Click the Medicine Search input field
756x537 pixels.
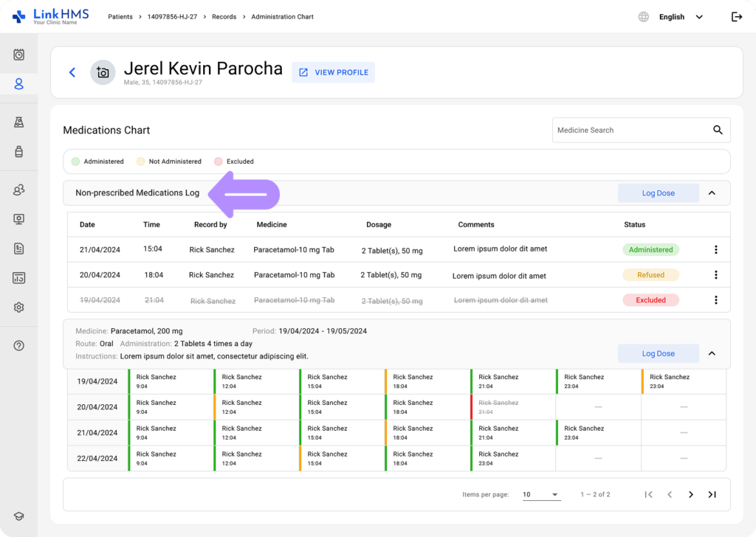628,130
